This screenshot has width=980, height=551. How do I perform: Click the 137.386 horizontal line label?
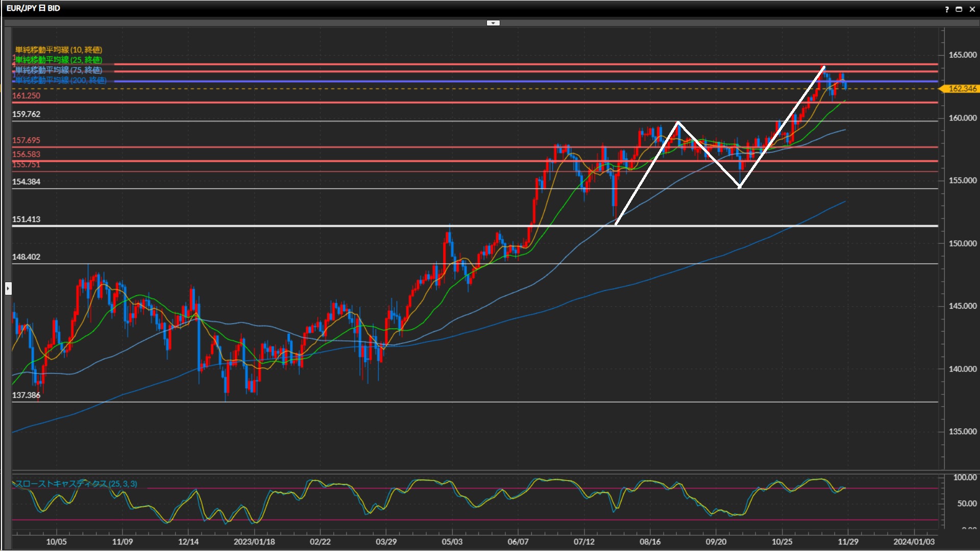click(x=26, y=395)
